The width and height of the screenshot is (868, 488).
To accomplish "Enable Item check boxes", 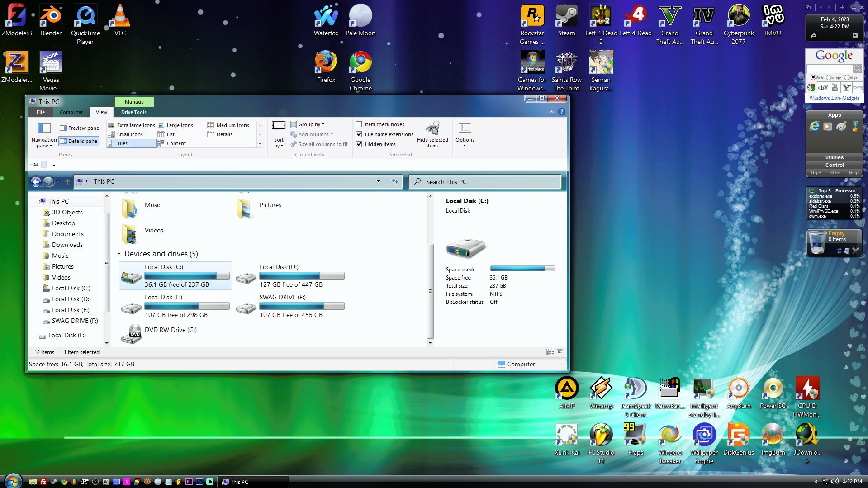I will point(359,124).
